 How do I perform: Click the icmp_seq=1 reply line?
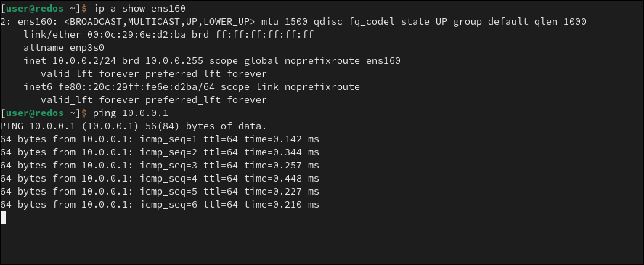pyautogui.click(x=160, y=139)
